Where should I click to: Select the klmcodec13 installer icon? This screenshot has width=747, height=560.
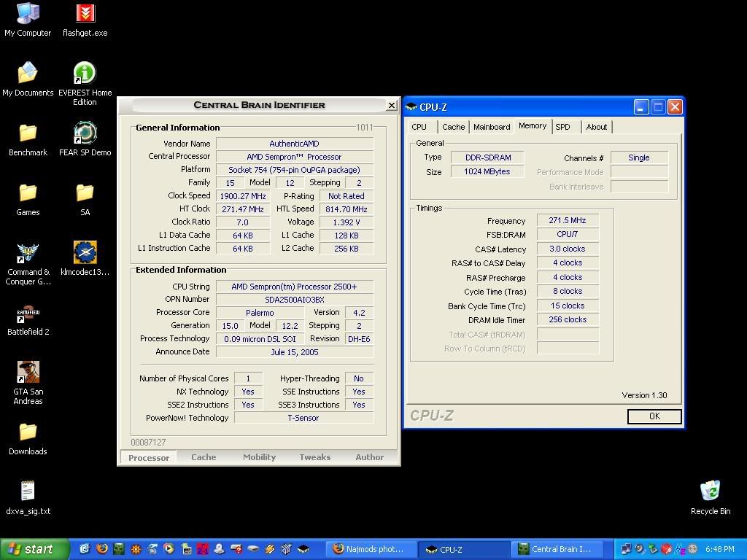85,253
